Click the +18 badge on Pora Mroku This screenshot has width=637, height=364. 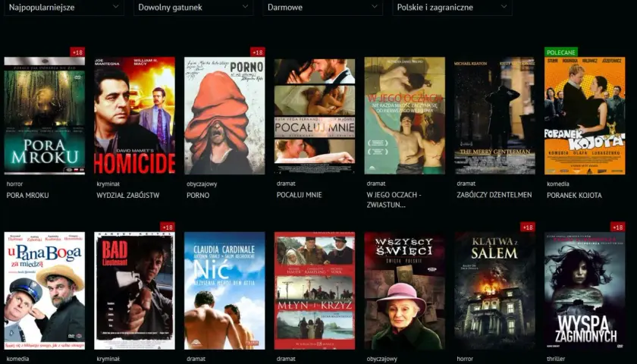[x=77, y=52]
